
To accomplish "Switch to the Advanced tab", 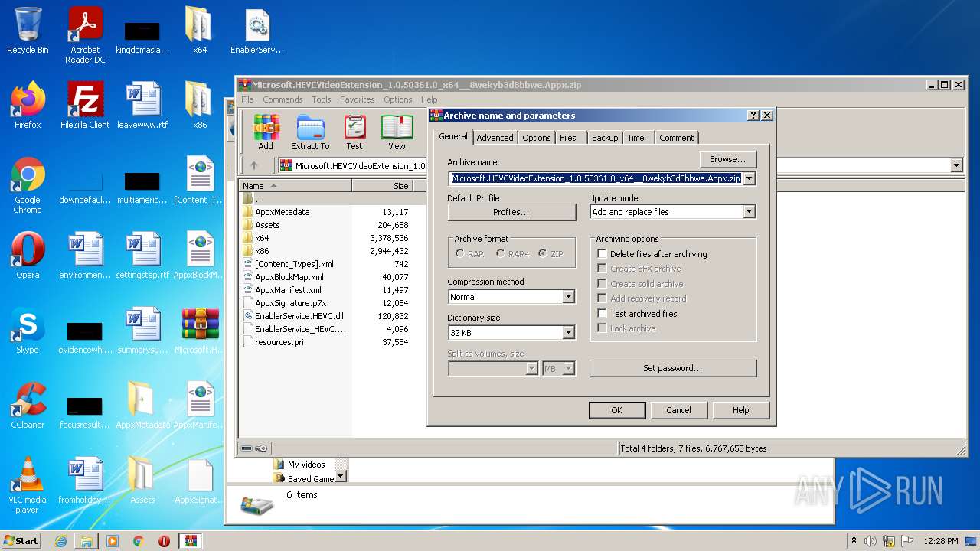I will coord(495,138).
